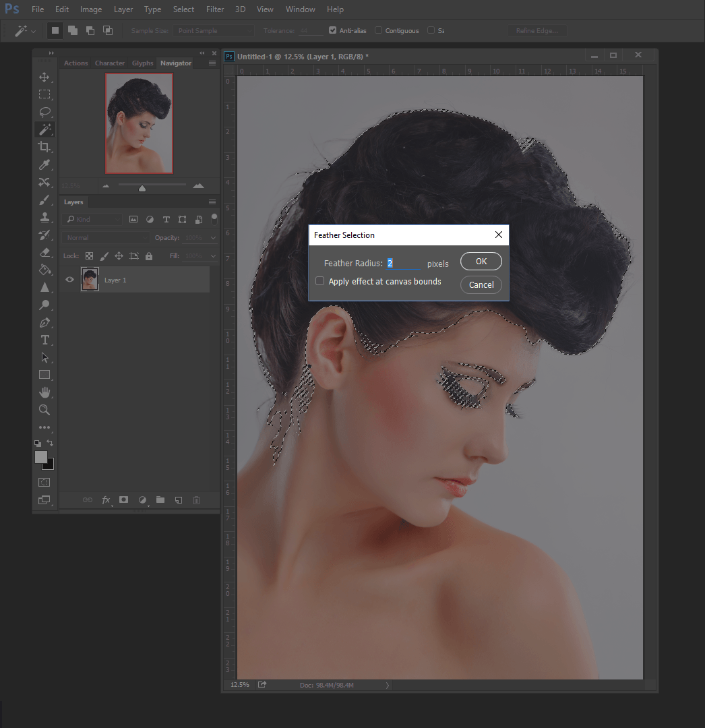Viewport: 705px width, 728px height.
Task: Switch to the Character tab
Action: (x=109, y=63)
